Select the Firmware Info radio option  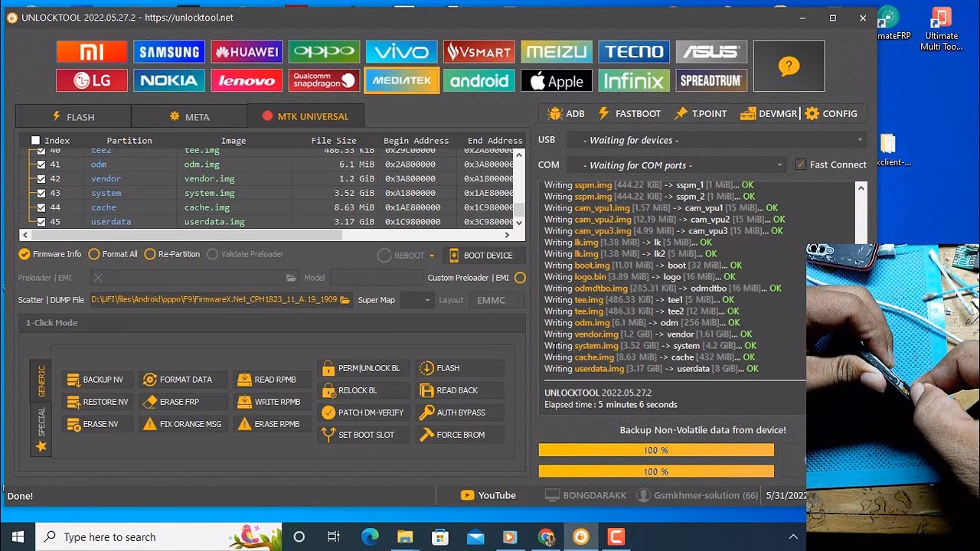[x=50, y=254]
